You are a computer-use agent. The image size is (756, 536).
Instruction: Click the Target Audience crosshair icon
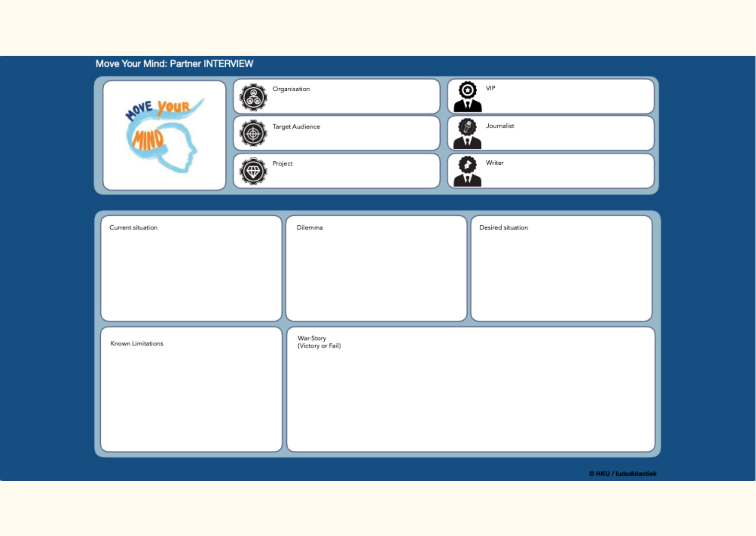tap(253, 134)
